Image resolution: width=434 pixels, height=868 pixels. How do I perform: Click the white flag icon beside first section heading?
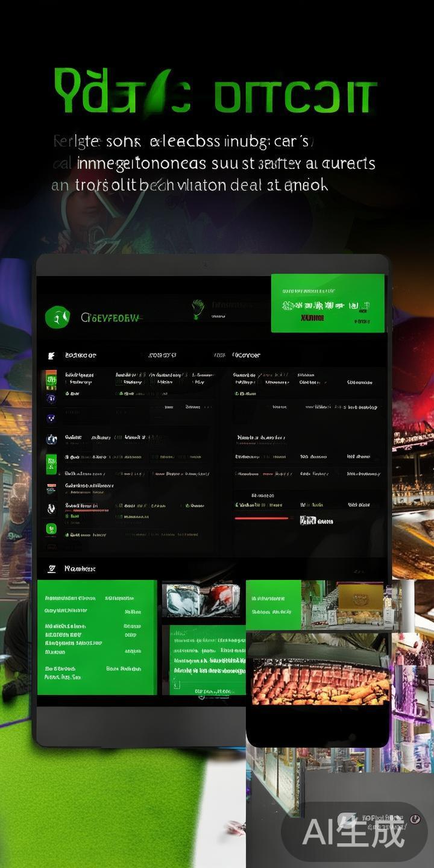coord(52,355)
